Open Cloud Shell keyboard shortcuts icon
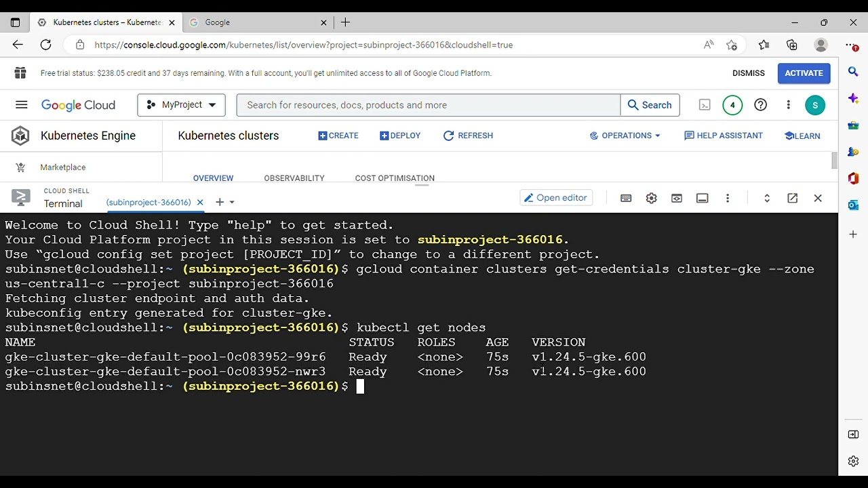 pyautogui.click(x=626, y=198)
